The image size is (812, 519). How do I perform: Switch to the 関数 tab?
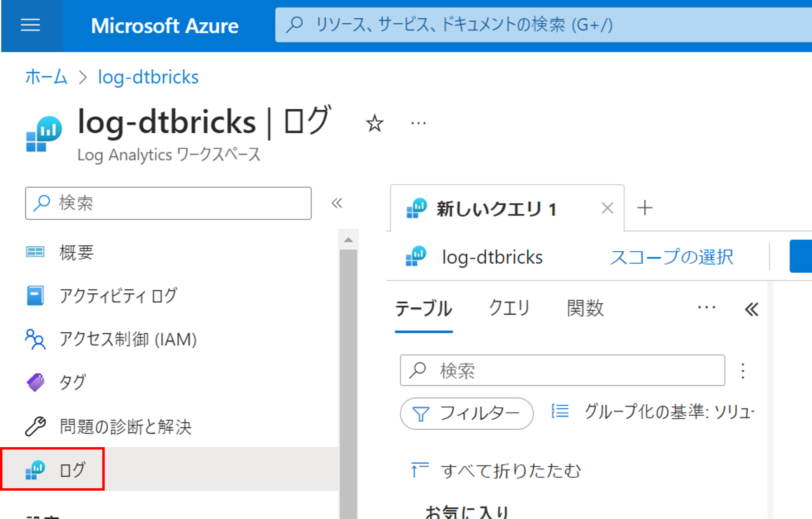[585, 308]
